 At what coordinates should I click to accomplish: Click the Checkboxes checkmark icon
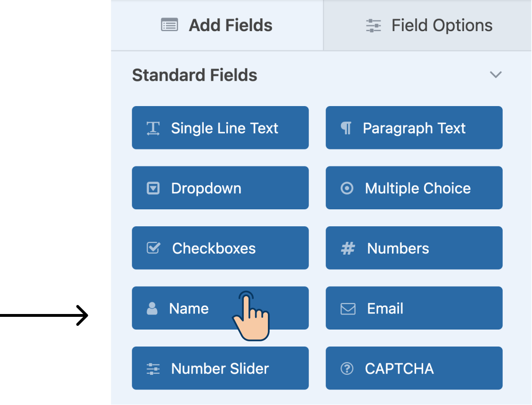click(153, 248)
